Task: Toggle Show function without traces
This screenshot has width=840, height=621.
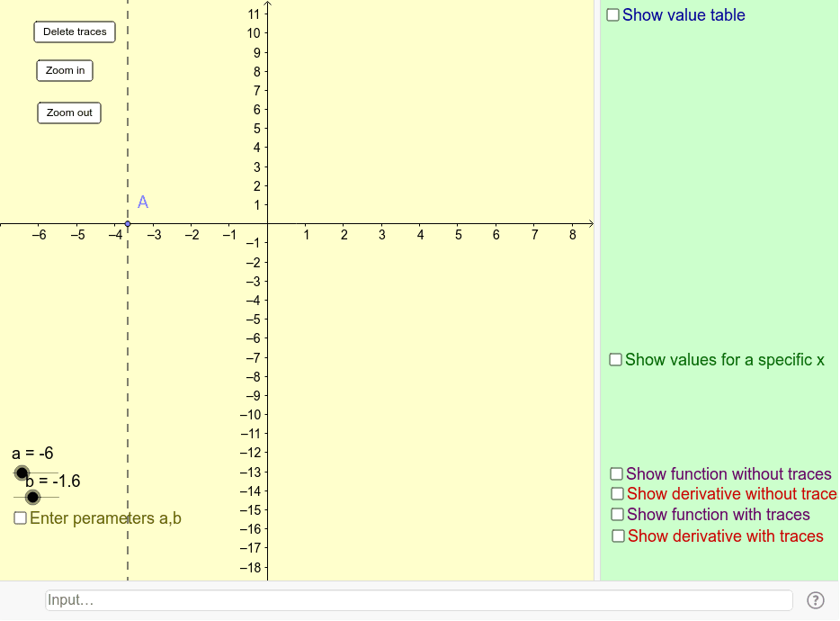Action: (617, 473)
